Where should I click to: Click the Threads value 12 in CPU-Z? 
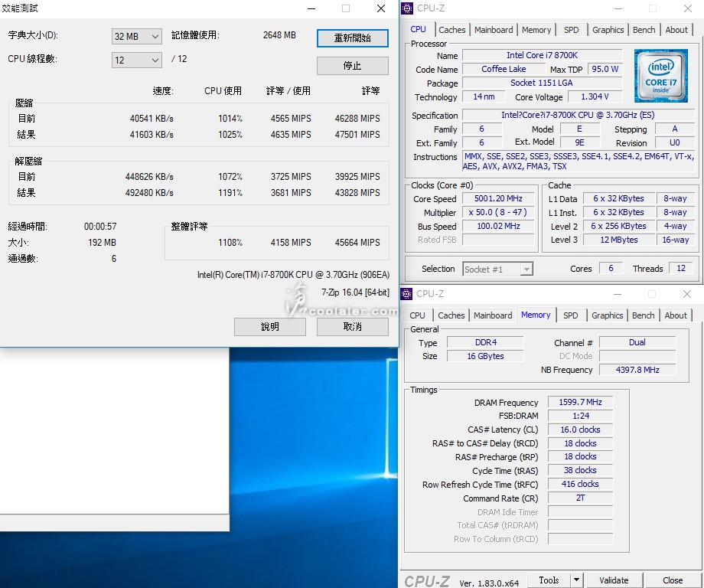pos(680,268)
